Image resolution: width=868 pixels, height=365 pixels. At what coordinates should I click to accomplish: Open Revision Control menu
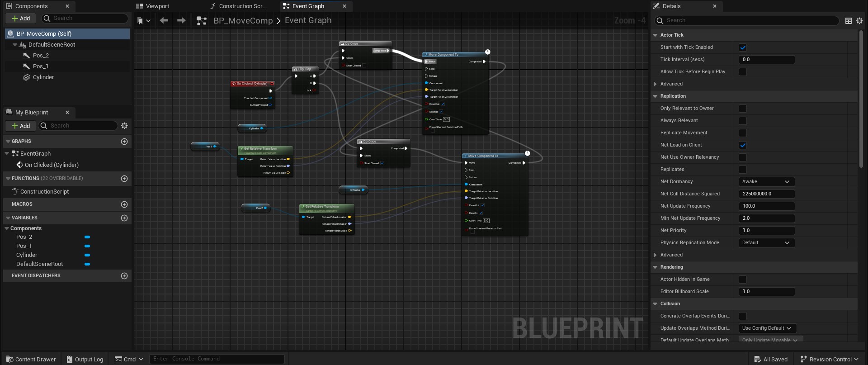tap(830, 359)
